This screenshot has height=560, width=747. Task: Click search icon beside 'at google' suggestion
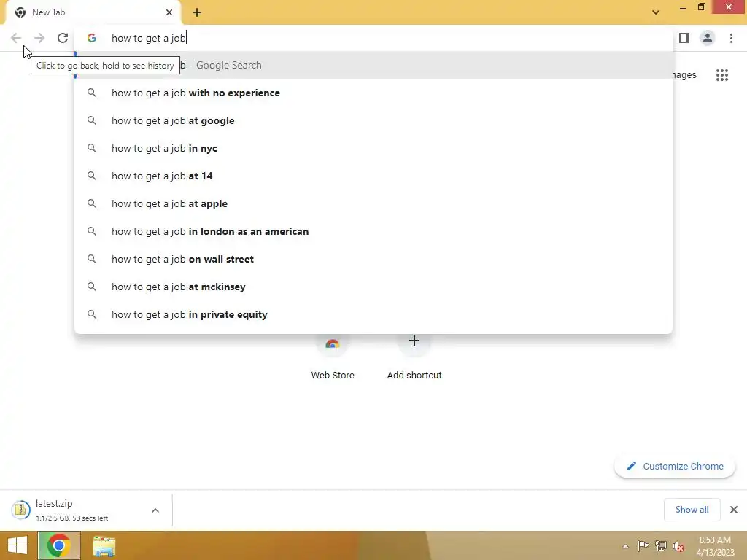(91, 120)
